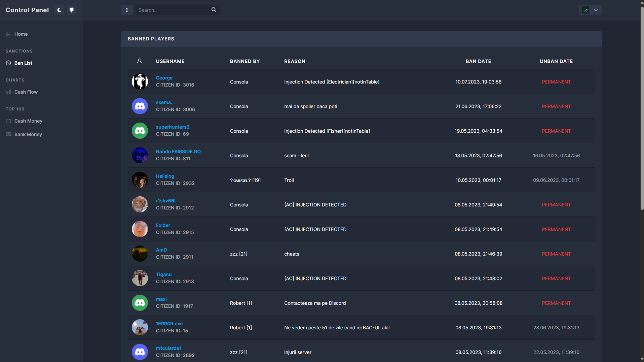Click the Bank Money icon in sidebar

coord(8,134)
